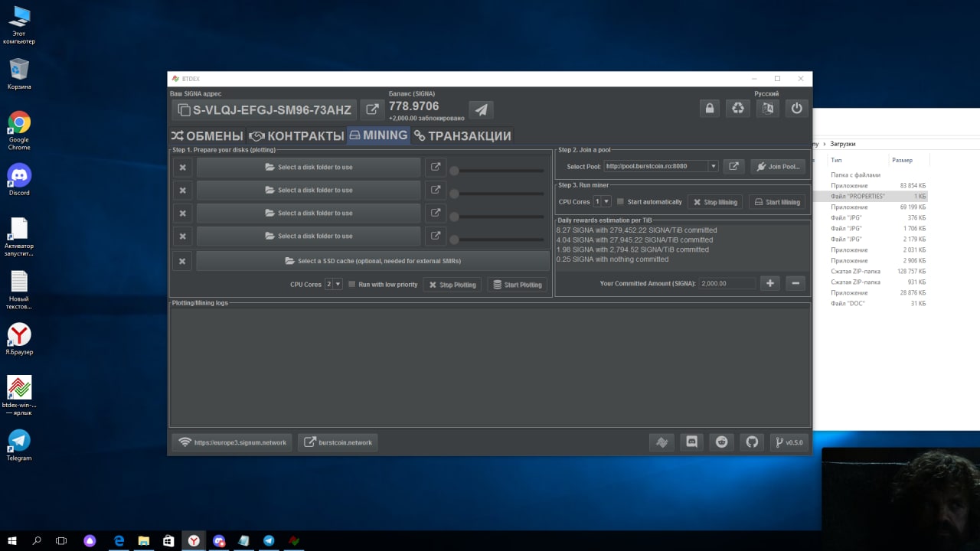Click the recycle reset icon in BTDEX header
This screenshot has height=551, width=980.
(x=737, y=108)
